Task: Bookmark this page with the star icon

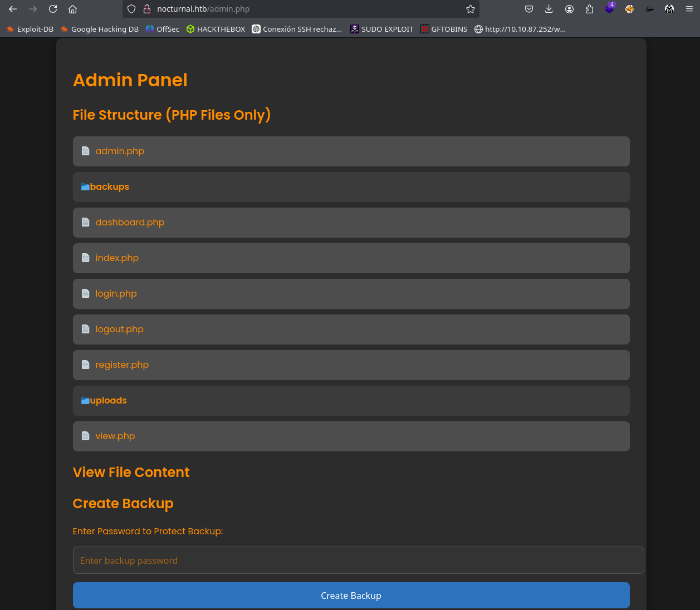Action: (471, 9)
